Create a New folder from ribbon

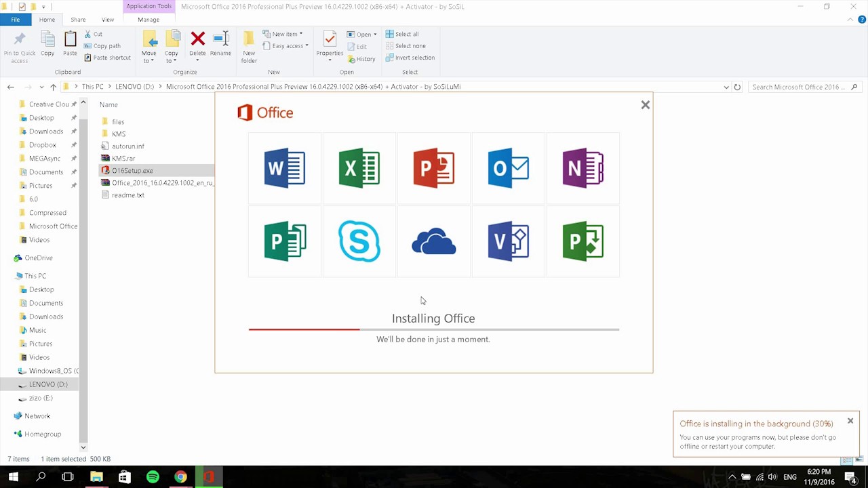pos(249,47)
